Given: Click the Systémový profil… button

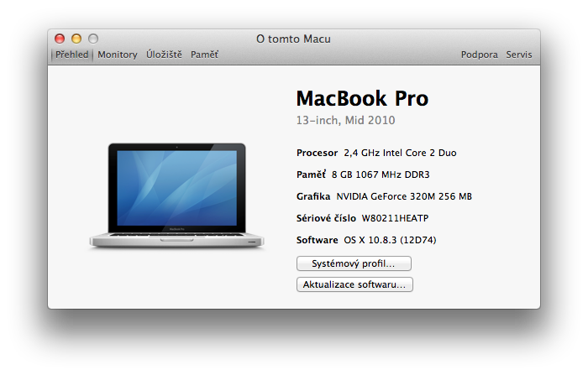Looking at the screenshot, I should (x=354, y=263).
